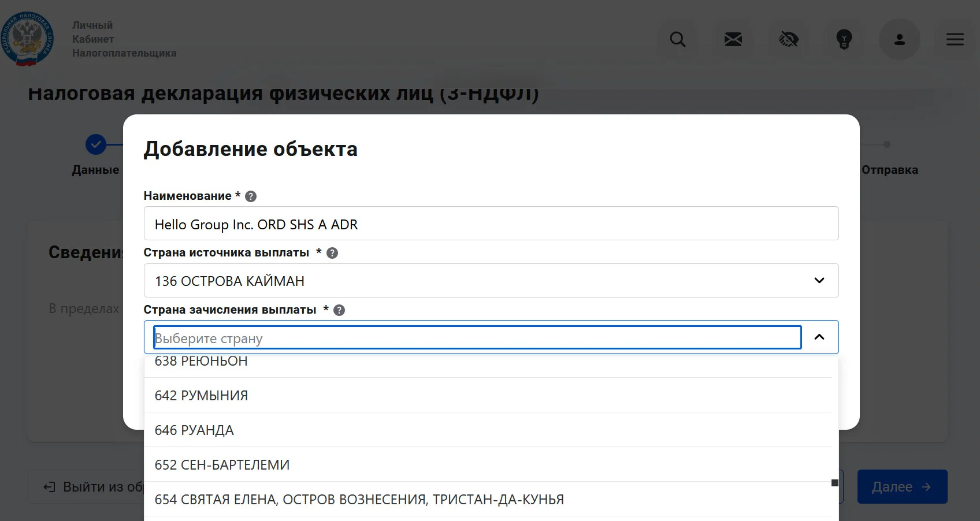Click the Federal Tax Service logo
980x521 pixels.
tap(27, 39)
